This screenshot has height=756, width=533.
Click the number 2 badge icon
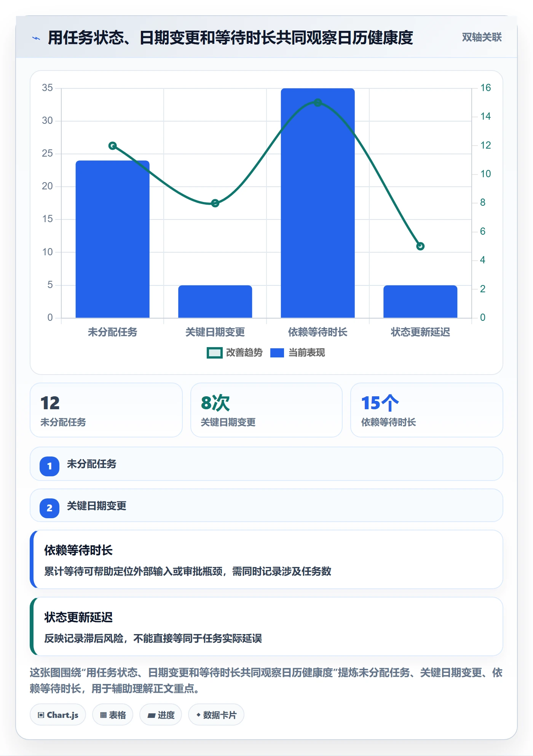[49, 508]
